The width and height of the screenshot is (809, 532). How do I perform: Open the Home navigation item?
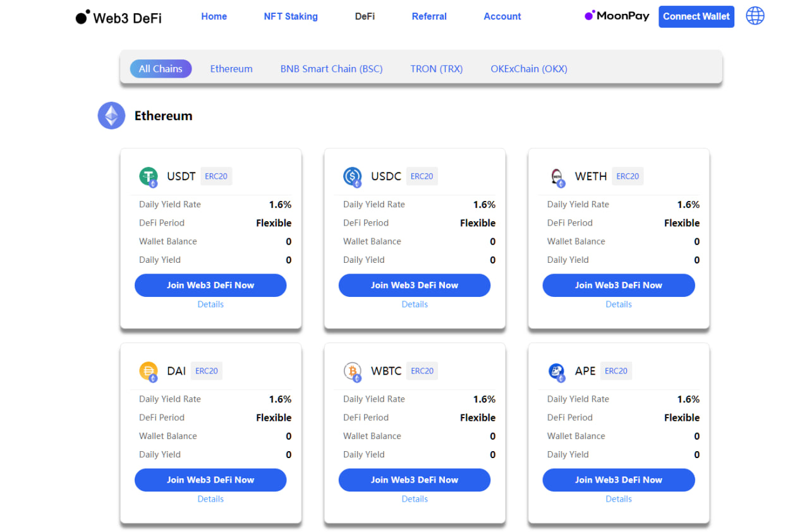tap(214, 16)
